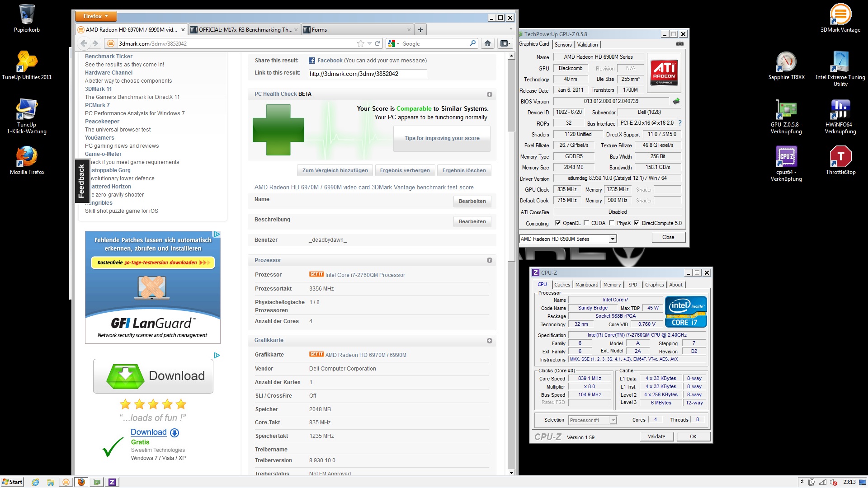This screenshot has height=488, width=868.
Task: Click scrollbar down arrow in Firefox
Action: point(511,473)
